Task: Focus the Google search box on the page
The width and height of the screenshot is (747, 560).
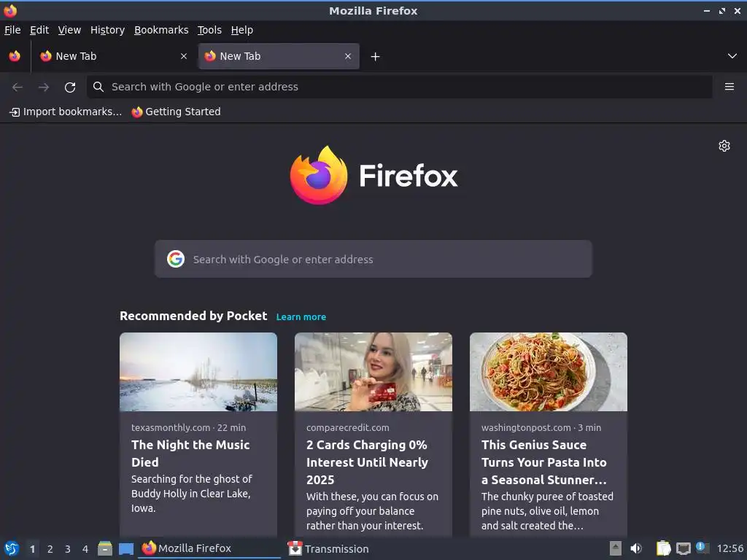Action: pyautogui.click(x=373, y=259)
